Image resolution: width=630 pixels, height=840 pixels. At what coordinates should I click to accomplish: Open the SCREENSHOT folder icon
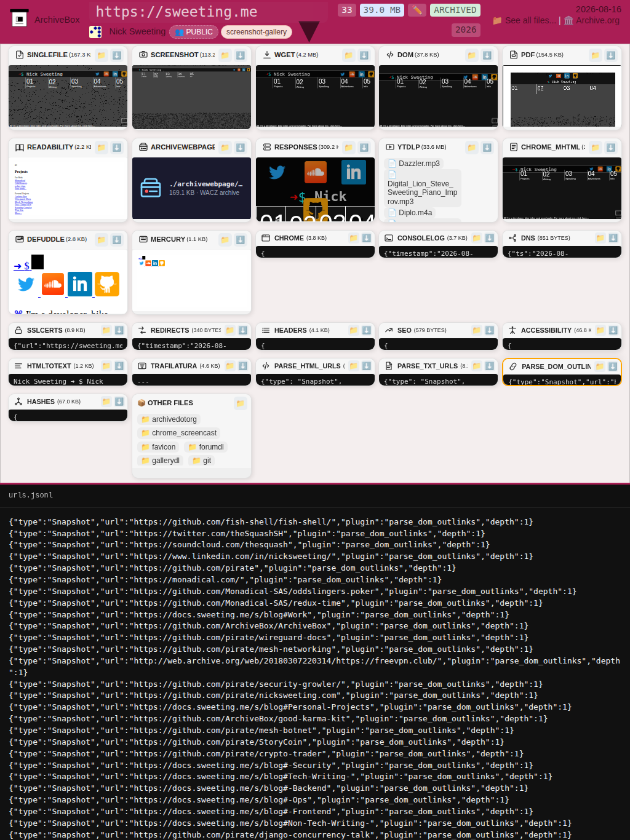pyautogui.click(x=225, y=55)
